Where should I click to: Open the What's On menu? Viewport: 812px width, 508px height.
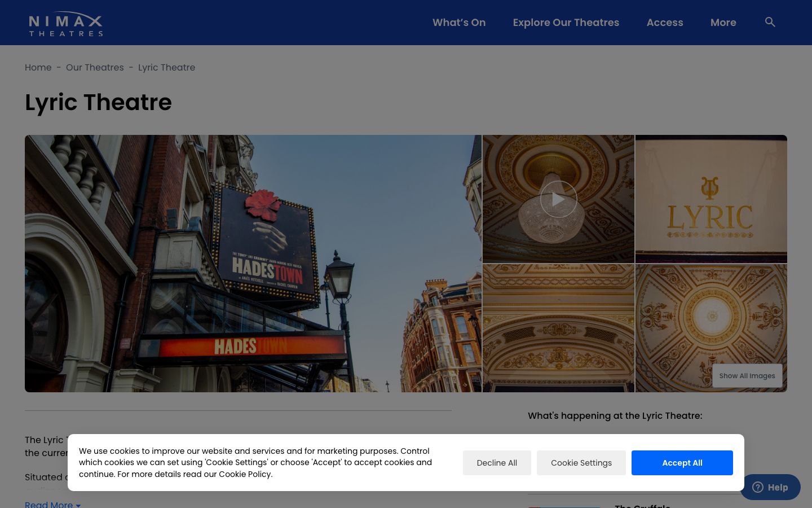click(x=459, y=23)
